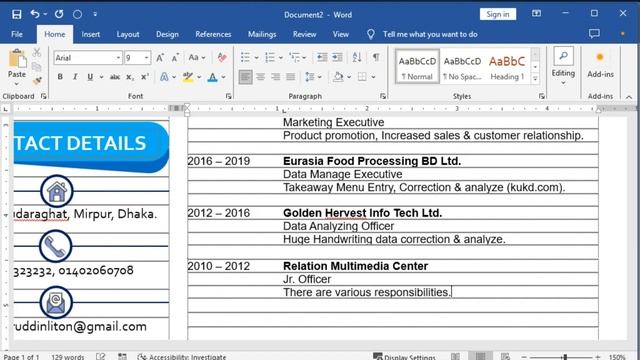Show paragraph marks with the pilcrow icon
Viewport: 640px width, 360px height.
376,58
